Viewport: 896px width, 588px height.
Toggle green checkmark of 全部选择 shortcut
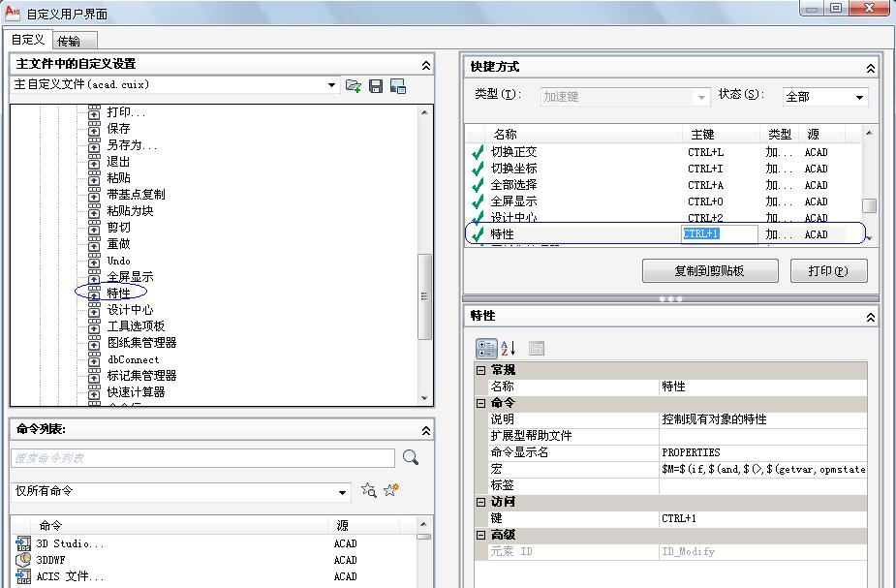pos(478,185)
